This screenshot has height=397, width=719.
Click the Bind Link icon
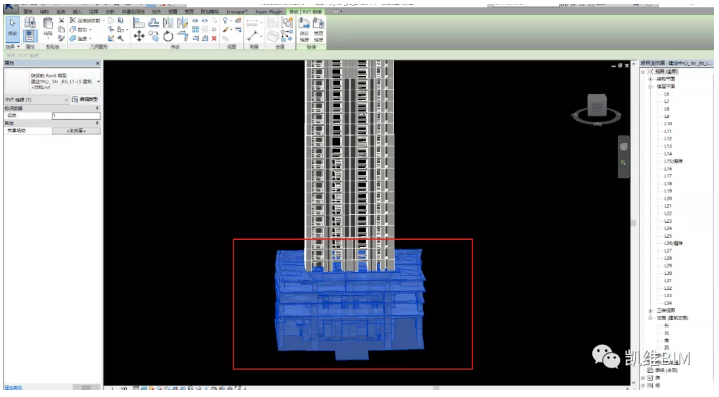click(x=304, y=30)
